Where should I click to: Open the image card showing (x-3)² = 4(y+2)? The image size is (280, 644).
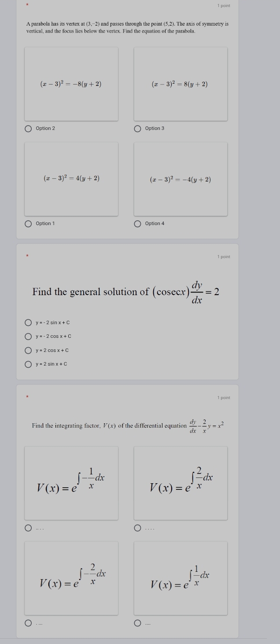pos(71,179)
